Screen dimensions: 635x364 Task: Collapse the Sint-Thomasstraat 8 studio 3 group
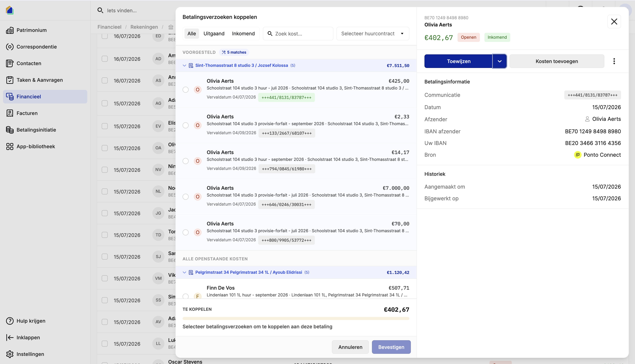click(184, 66)
